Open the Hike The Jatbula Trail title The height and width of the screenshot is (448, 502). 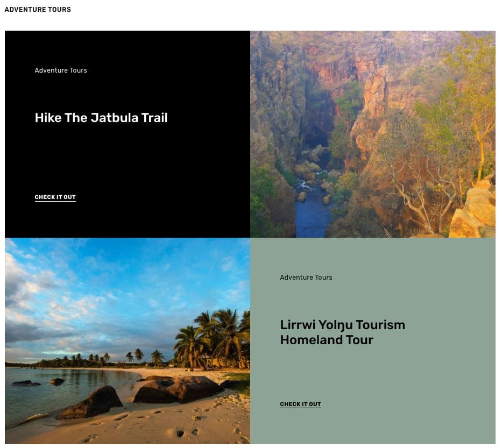pyautogui.click(x=101, y=118)
